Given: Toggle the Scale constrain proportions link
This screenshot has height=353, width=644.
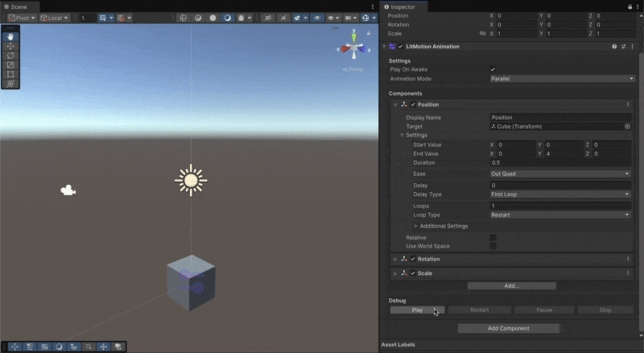Looking at the screenshot, I should click(x=482, y=34).
